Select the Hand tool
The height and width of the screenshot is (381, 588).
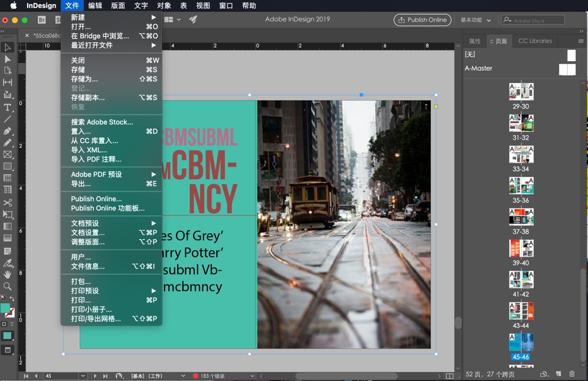tap(7, 275)
